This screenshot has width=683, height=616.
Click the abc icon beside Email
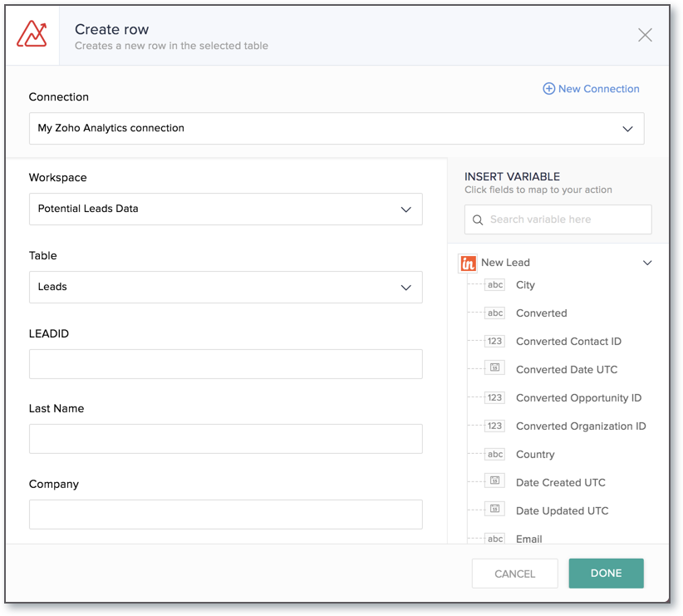494,539
